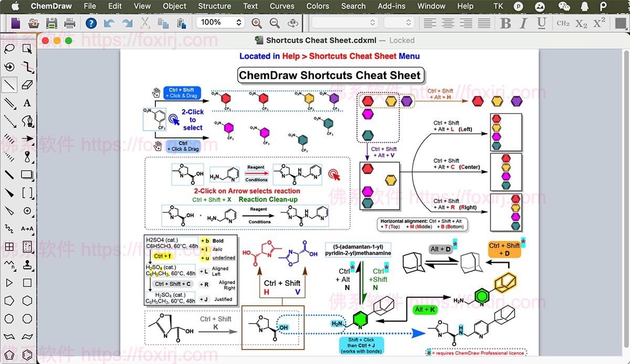Select the Eraser tool
630x364 pixels.
tap(27, 84)
